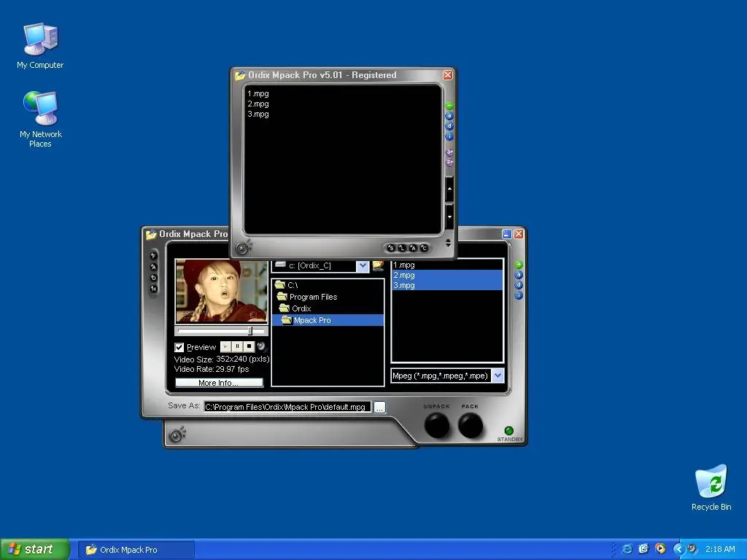
Task: Close the Ordix Mpack Pro v5.01 playlist window
Action: coord(448,75)
